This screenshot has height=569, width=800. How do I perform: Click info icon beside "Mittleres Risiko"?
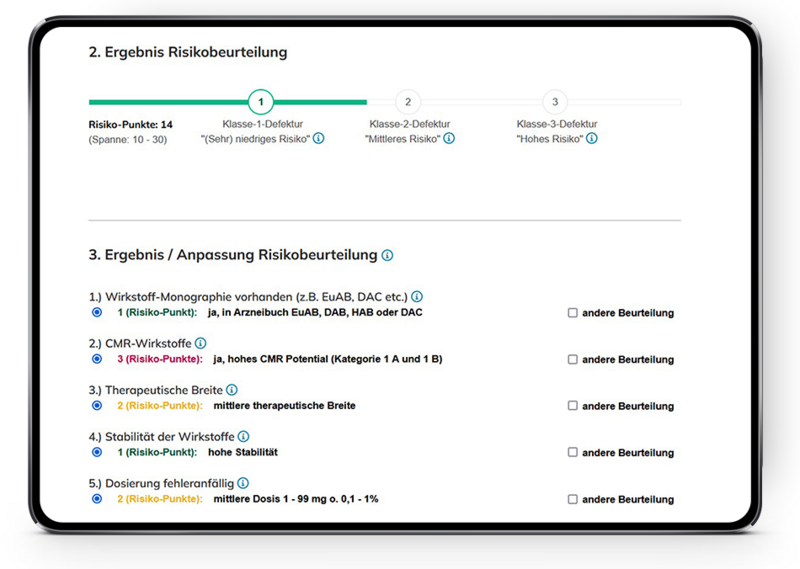pos(449,139)
